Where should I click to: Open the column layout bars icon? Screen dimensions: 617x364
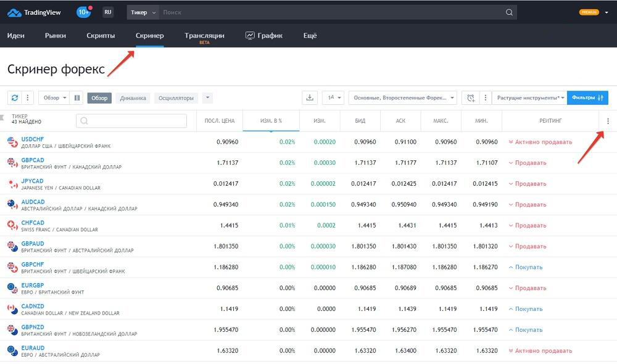point(77,98)
